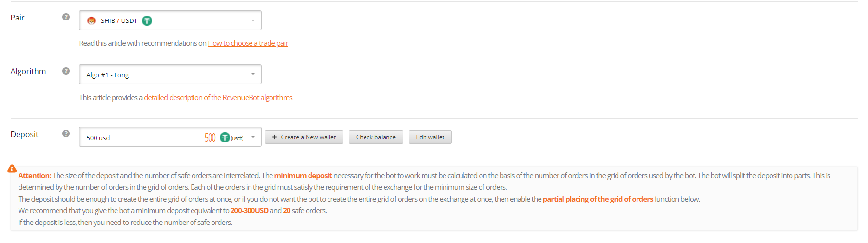Open the How to choose a trade pair link
Image resolution: width=868 pixels, height=243 pixels.
[x=248, y=43]
